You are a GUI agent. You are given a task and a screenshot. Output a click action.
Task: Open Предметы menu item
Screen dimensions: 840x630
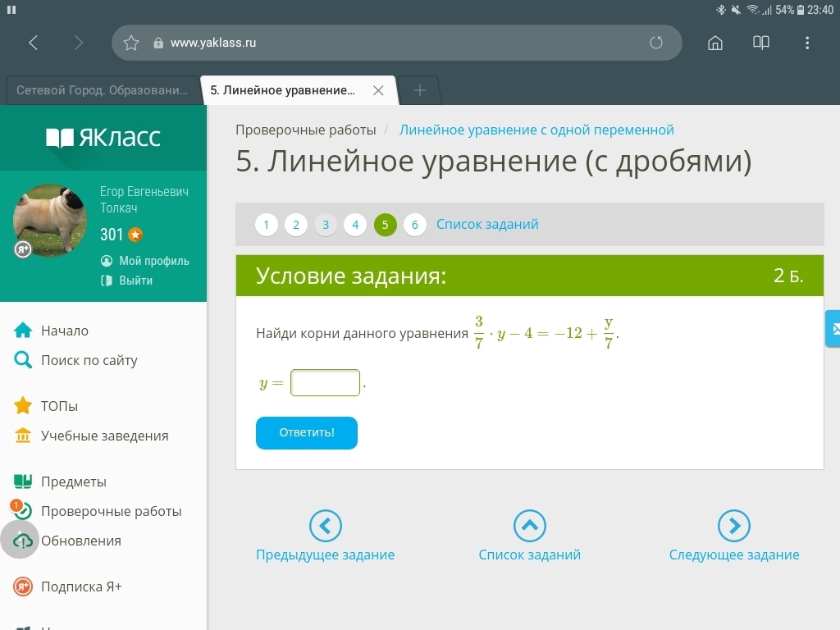click(74, 482)
